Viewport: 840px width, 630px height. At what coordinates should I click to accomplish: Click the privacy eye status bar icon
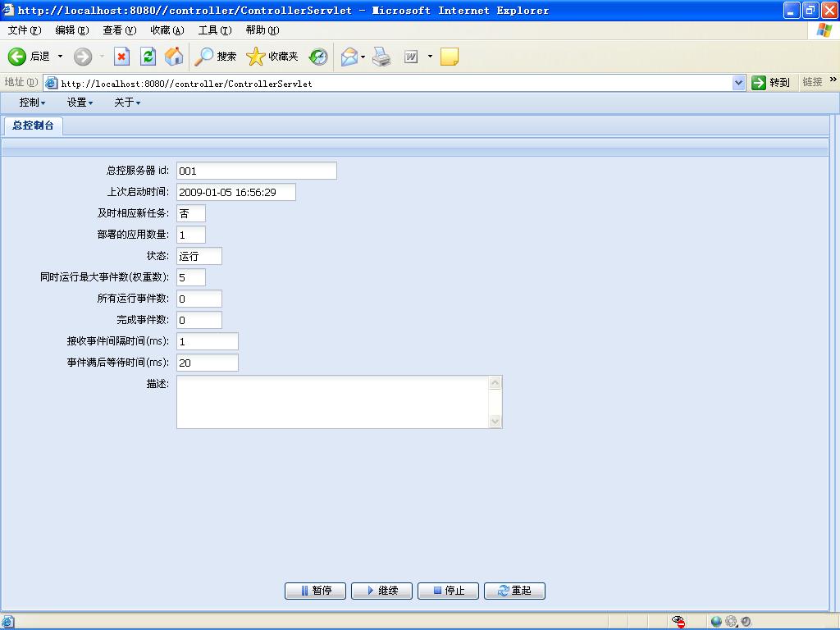click(x=678, y=622)
